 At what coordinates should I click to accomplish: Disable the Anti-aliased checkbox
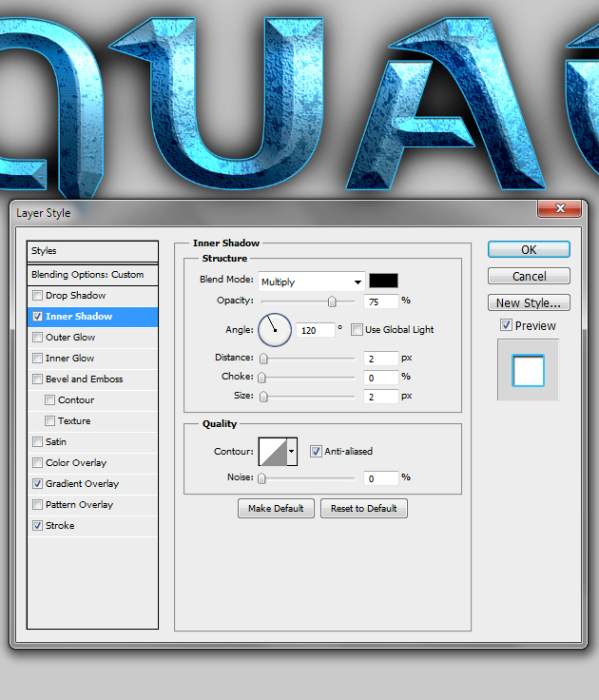317,452
